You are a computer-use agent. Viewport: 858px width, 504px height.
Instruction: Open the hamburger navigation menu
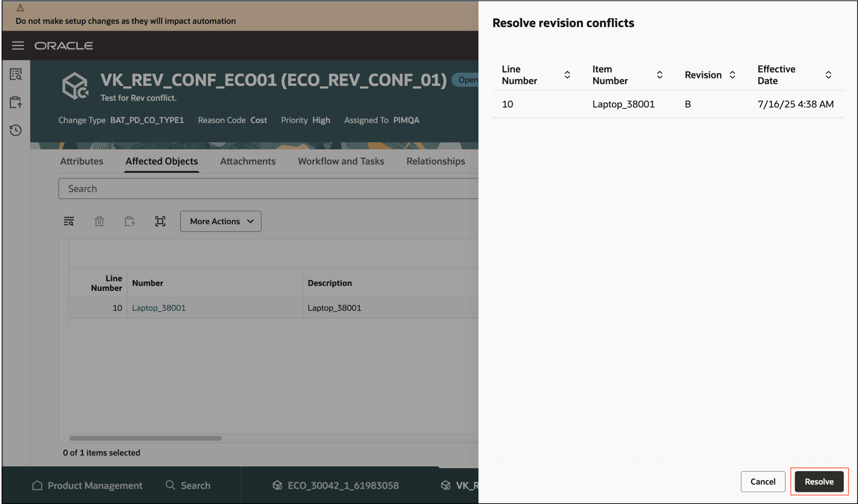coord(18,46)
